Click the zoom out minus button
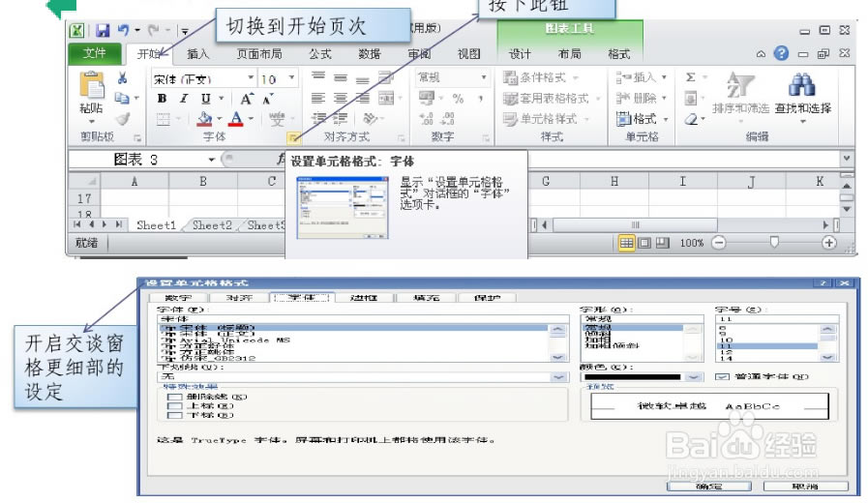The height and width of the screenshot is (503, 868). click(719, 243)
